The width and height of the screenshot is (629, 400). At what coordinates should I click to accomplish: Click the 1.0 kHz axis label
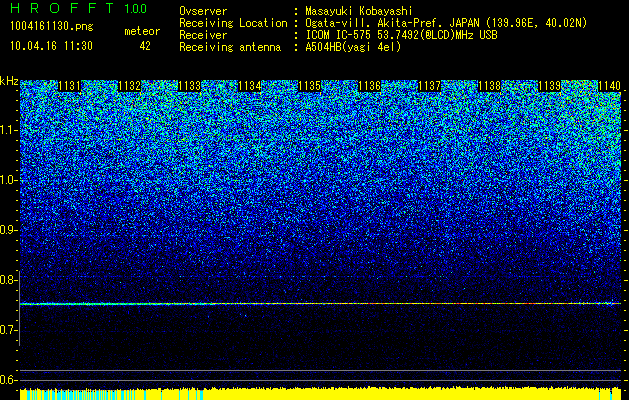point(9,180)
